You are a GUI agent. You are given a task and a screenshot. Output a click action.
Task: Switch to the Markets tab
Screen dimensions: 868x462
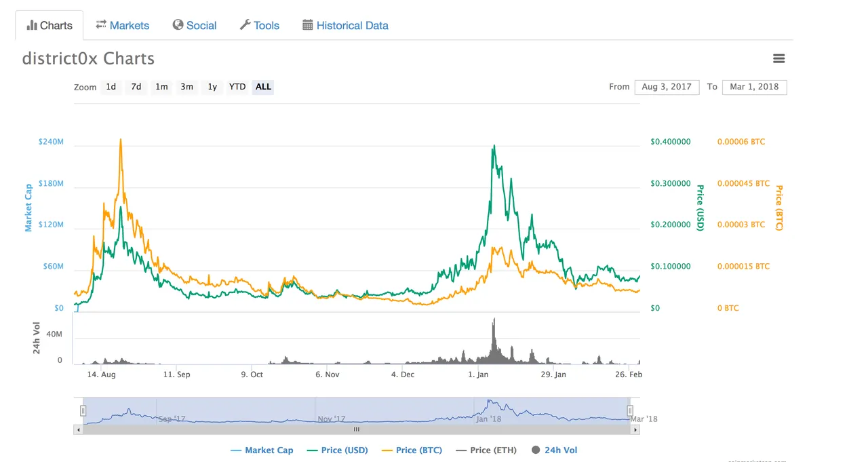122,25
